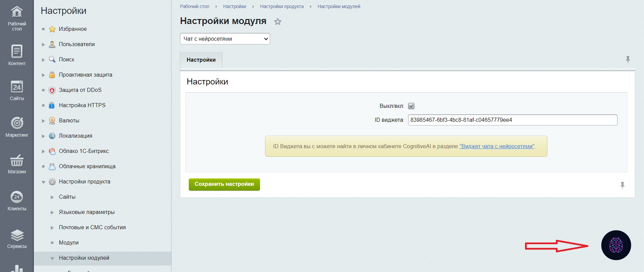The width and height of the screenshot is (644, 272).
Task: Select Модули in the settings menu
Action: (69, 242)
